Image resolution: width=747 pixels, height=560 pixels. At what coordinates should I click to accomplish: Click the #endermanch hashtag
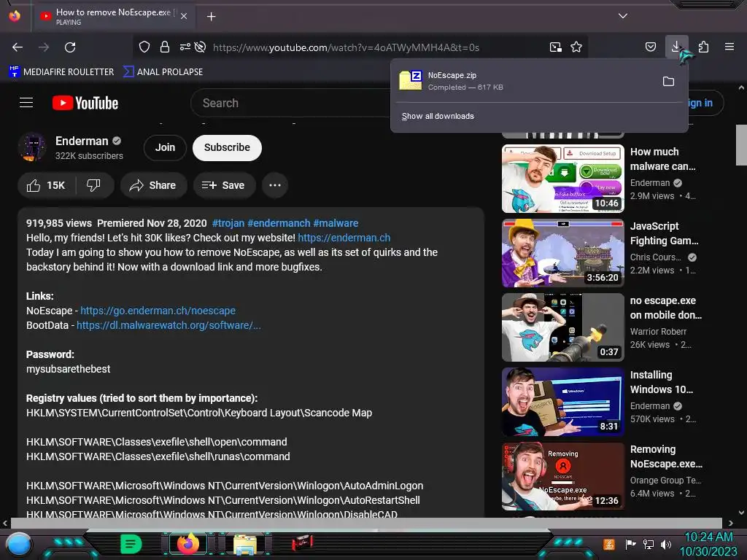(x=279, y=223)
